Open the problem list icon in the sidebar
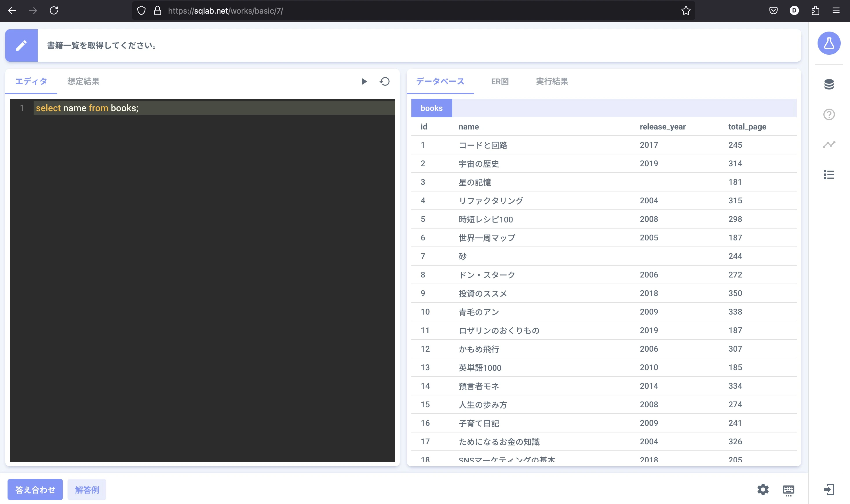The image size is (850, 504). [x=829, y=175]
